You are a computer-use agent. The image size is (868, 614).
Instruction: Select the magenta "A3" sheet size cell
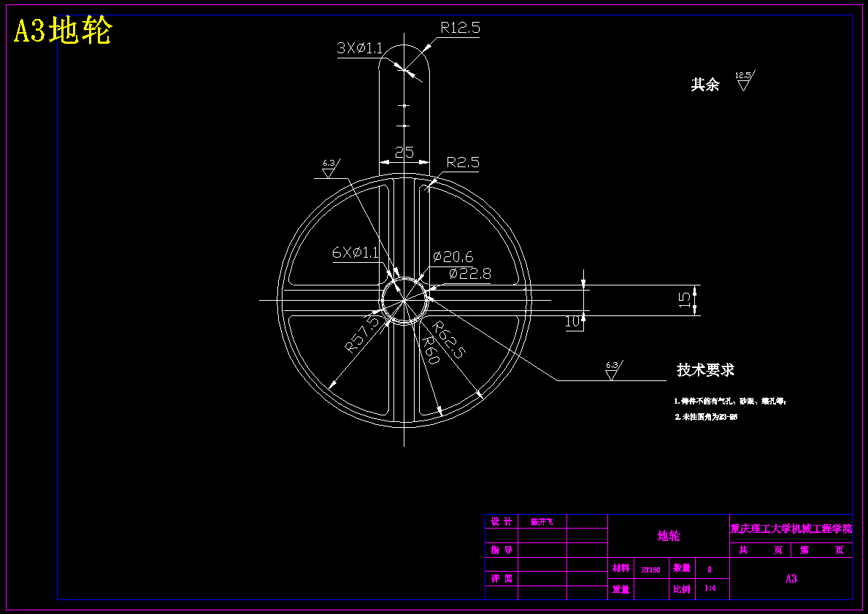pos(791,578)
